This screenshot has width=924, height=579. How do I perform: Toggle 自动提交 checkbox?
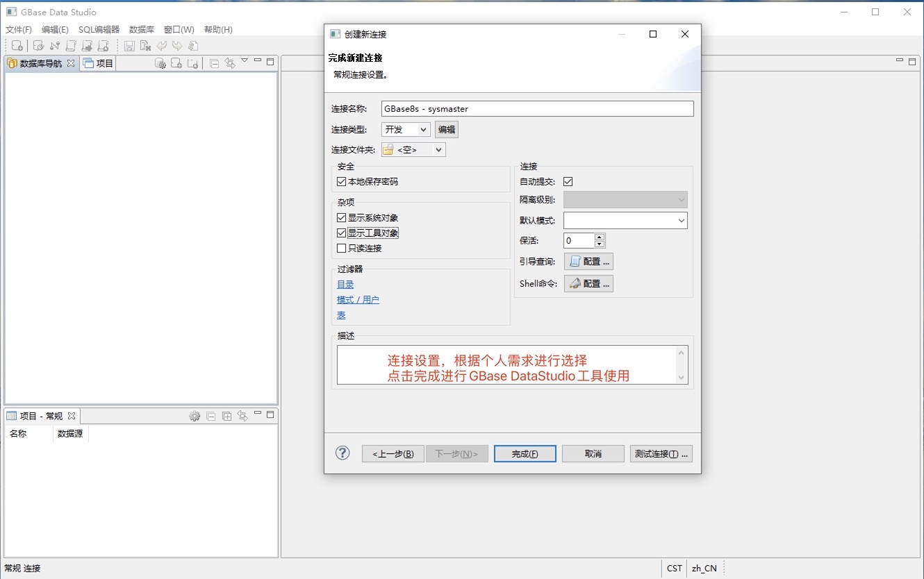click(568, 181)
